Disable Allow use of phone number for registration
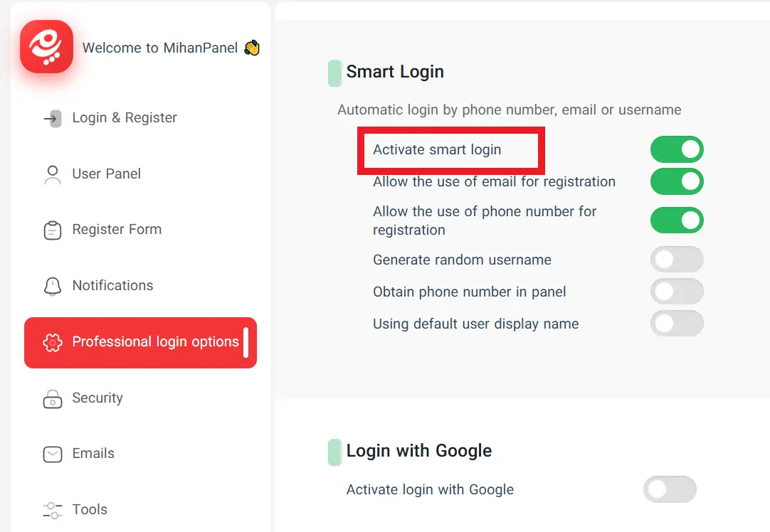 coord(677,220)
